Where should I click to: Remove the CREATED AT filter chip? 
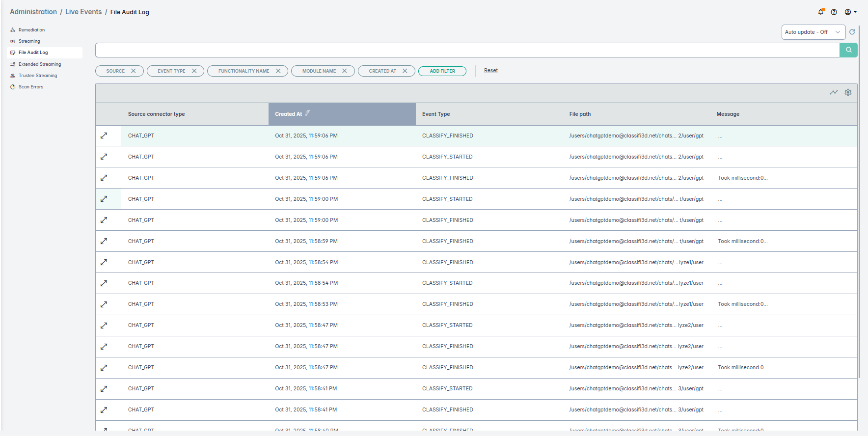click(x=405, y=71)
